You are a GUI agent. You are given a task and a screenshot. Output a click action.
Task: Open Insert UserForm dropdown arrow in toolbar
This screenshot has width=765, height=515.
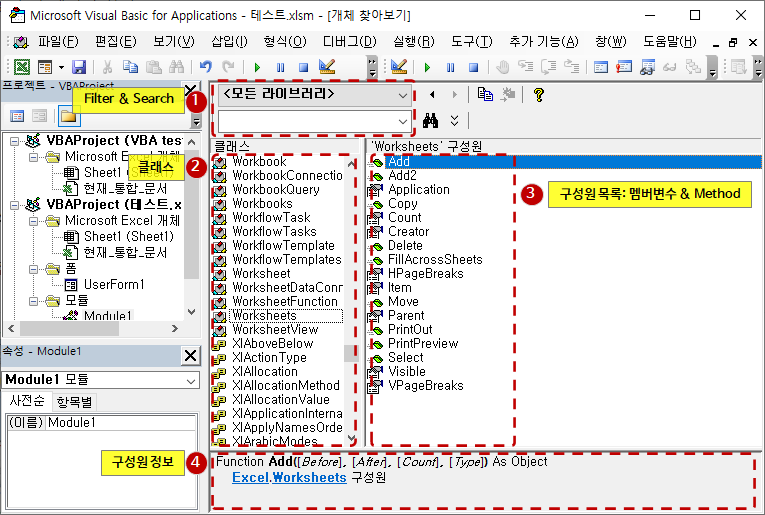point(61,67)
